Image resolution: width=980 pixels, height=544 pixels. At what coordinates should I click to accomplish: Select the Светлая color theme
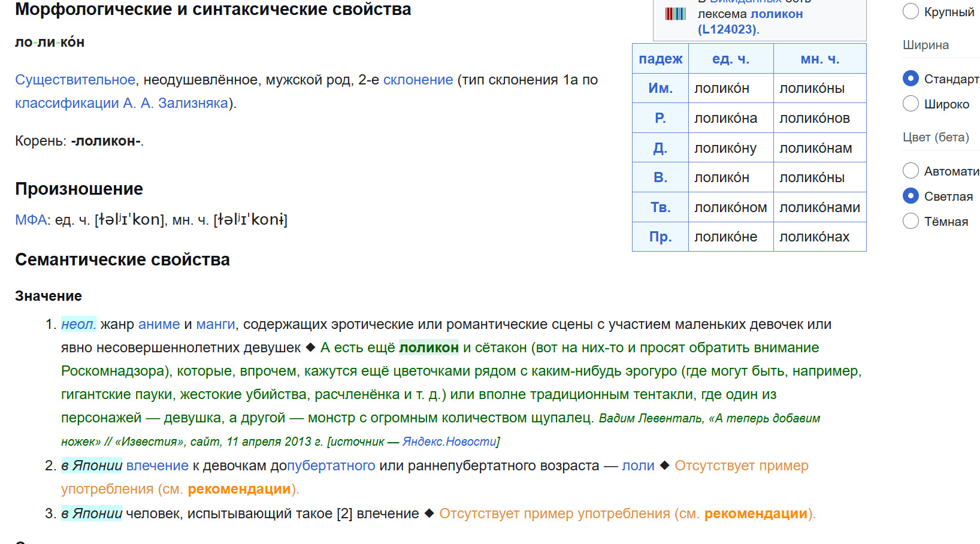click(x=911, y=196)
